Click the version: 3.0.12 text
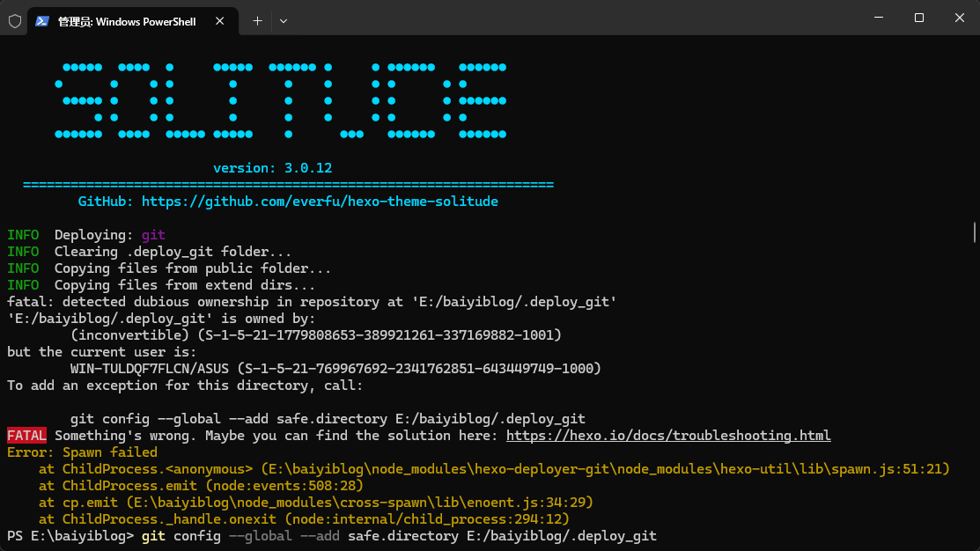 [272, 168]
